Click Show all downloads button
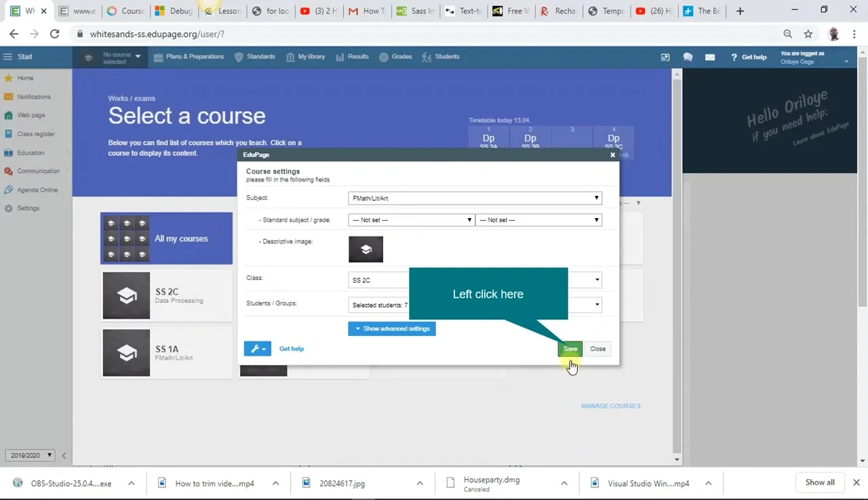The height and width of the screenshot is (500, 868). 820,482
